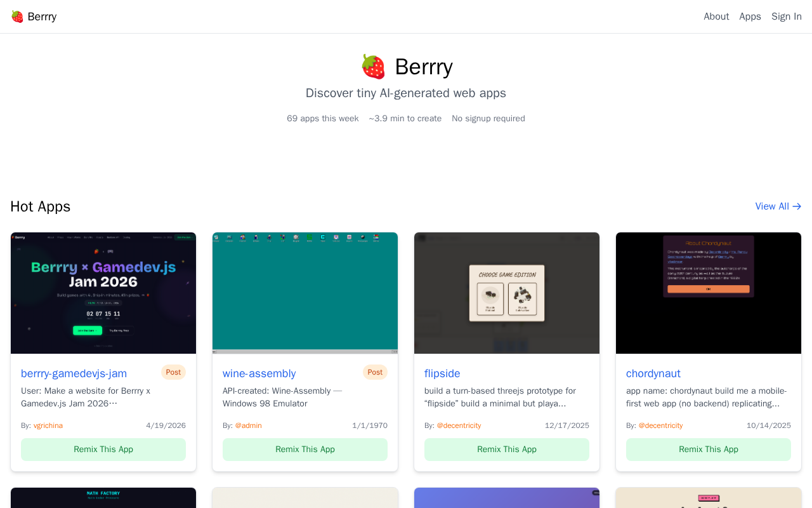Click the '~3.9 min to create' stat
Viewport: 812px width, 508px height.
(405, 119)
